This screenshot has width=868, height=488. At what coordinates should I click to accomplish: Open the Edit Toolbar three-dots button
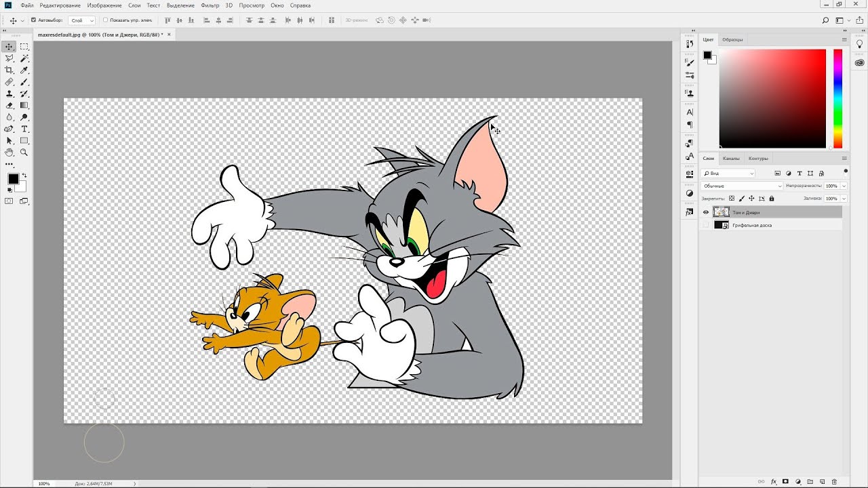[x=9, y=164]
